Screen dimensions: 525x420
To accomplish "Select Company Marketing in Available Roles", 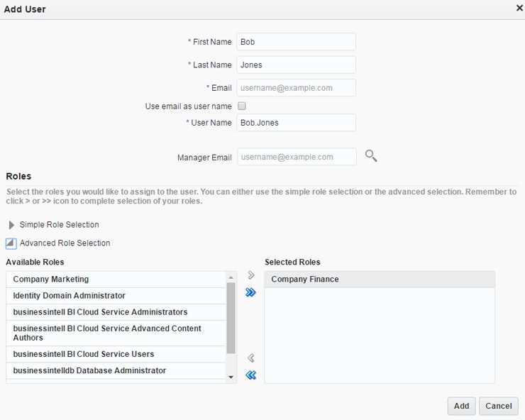I will point(51,280).
